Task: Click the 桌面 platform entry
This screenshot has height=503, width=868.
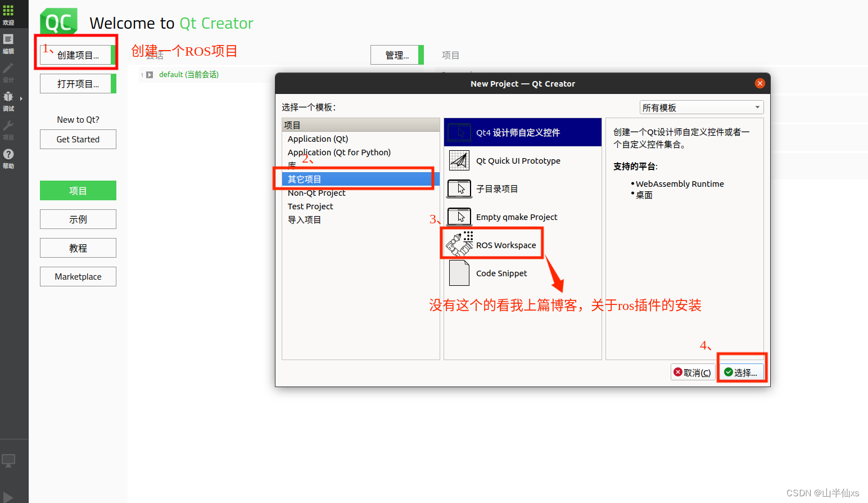Action: pos(644,195)
